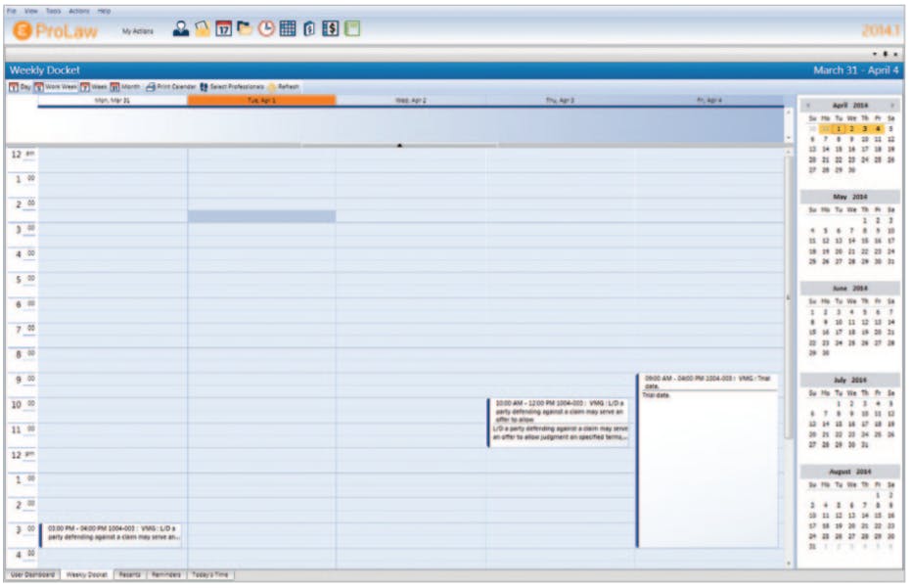The height and width of the screenshot is (588, 912).
Task: Select Wed, Apr 2 column header
Action: pyautogui.click(x=411, y=101)
